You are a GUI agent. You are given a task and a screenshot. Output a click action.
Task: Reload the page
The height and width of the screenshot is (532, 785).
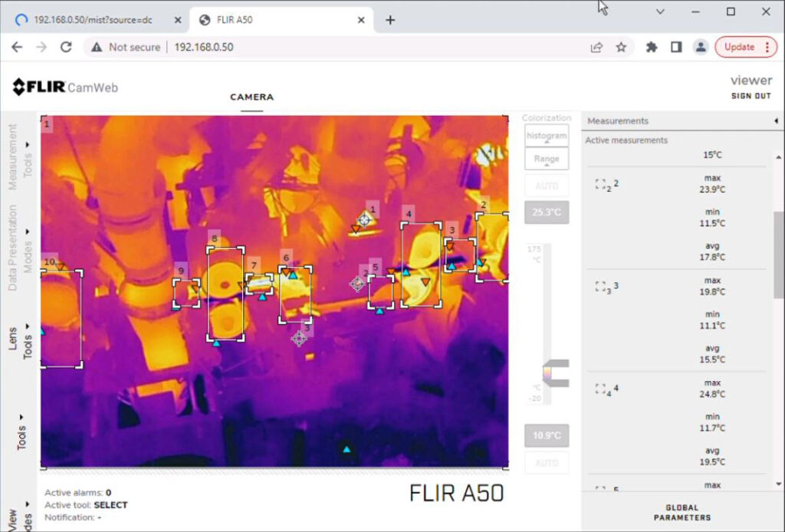coord(66,47)
